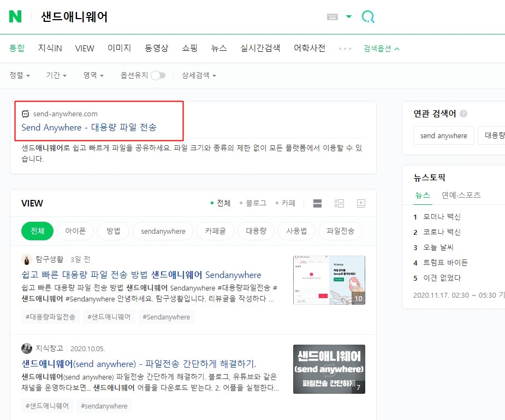The width and height of the screenshot is (505, 420).
Task: Open the 뉴스 tab in top navigation
Action: point(219,48)
